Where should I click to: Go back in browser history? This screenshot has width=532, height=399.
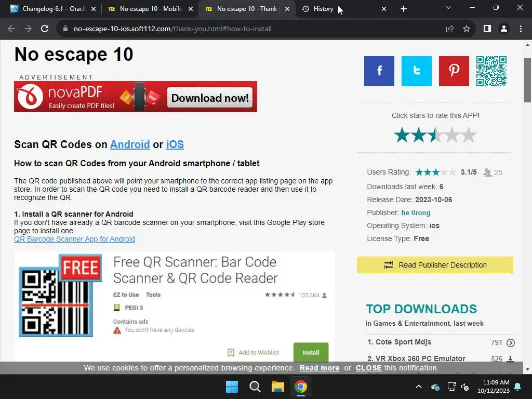[x=11, y=29]
